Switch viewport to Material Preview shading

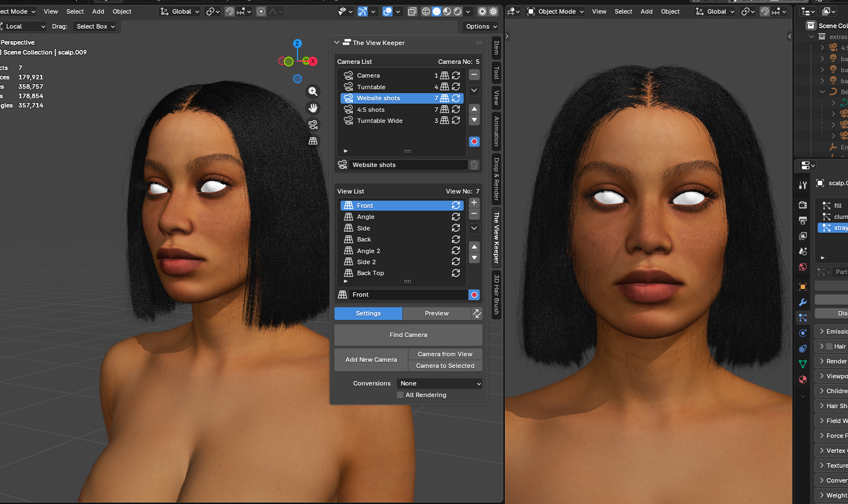coord(446,11)
